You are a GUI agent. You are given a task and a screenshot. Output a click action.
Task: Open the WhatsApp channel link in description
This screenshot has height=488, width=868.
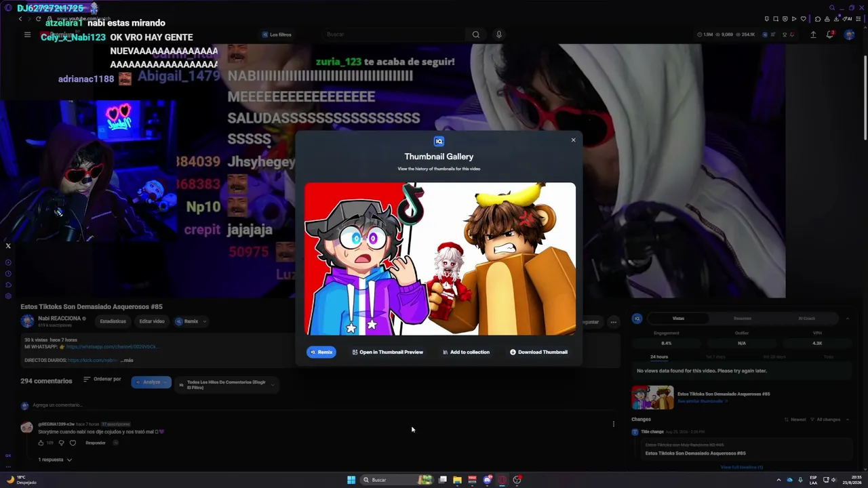click(112, 346)
